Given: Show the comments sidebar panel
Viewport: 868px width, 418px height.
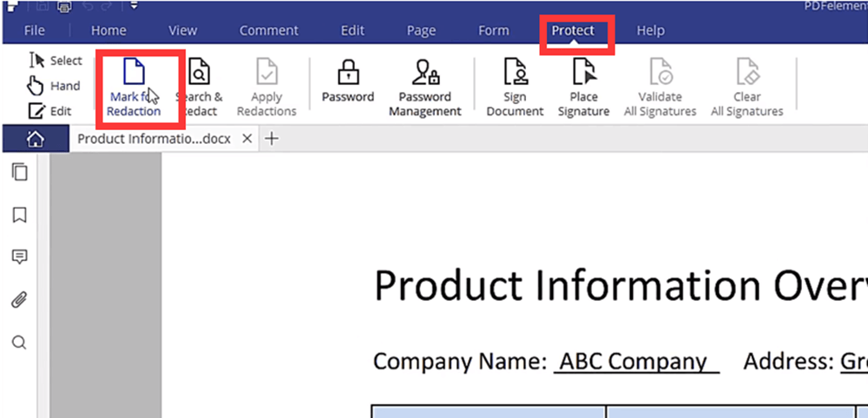Looking at the screenshot, I should [19, 257].
